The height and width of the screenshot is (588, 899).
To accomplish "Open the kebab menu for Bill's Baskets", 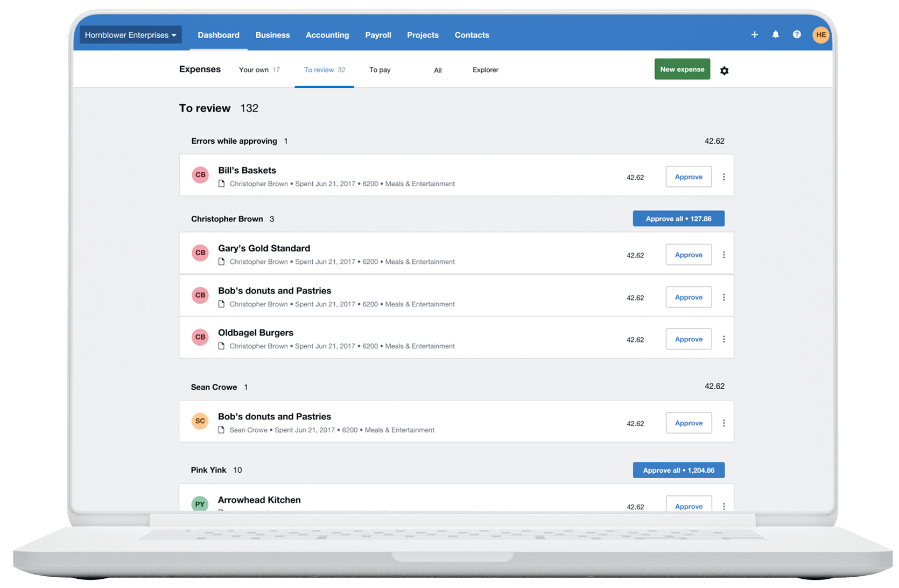I will [724, 176].
